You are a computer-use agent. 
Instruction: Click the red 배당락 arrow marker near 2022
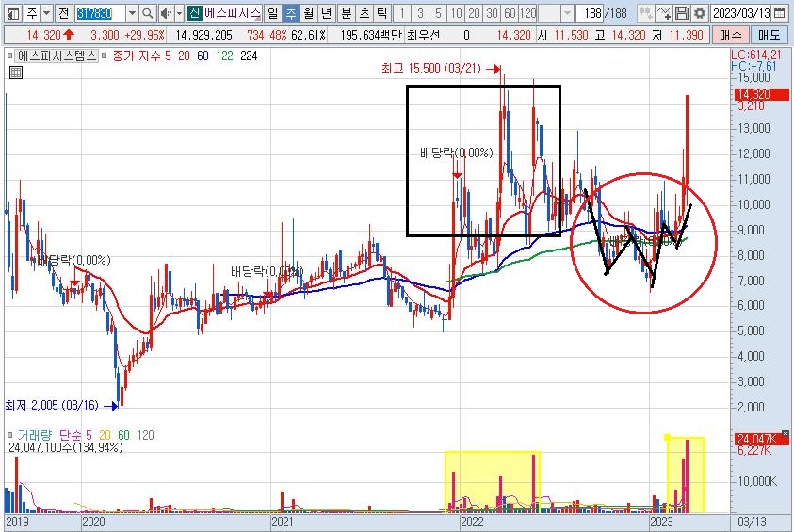457,175
